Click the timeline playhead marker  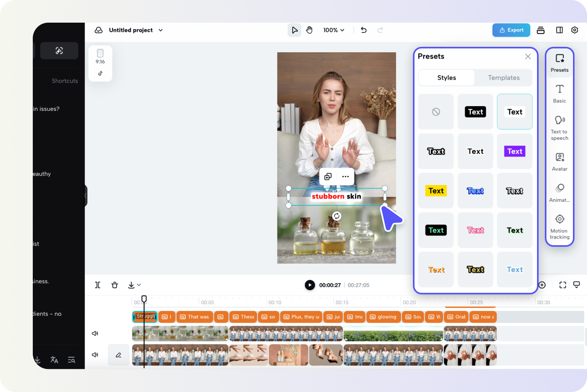(x=144, y=299)
